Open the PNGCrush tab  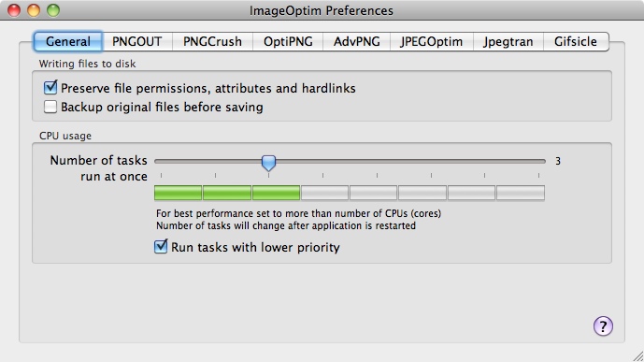coord(212,41)
